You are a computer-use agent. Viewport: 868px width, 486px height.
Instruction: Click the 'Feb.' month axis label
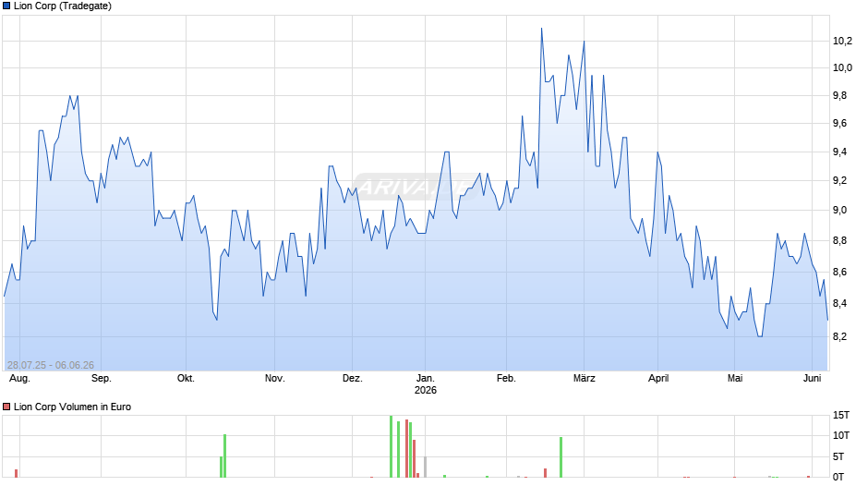coord(506,379)
